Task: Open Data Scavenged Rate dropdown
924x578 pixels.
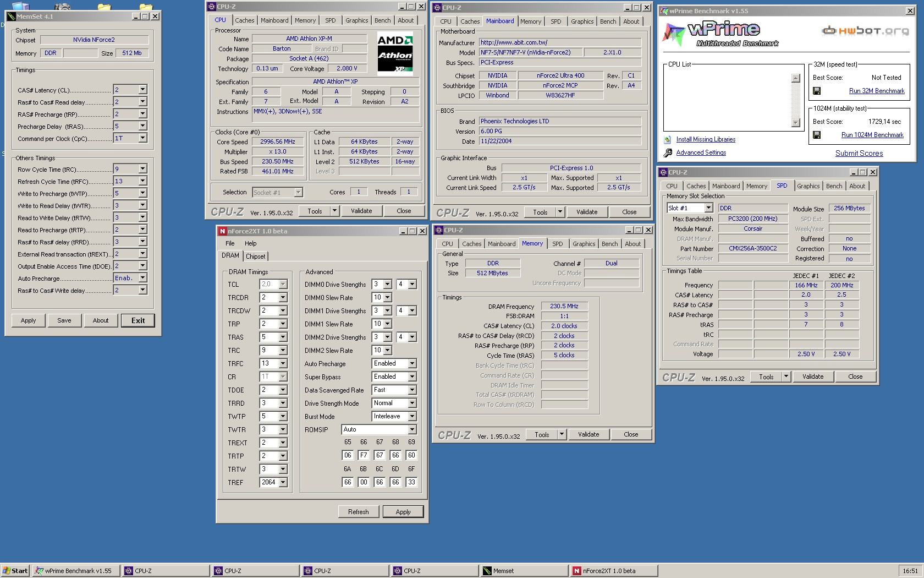Action: [412, 390]
